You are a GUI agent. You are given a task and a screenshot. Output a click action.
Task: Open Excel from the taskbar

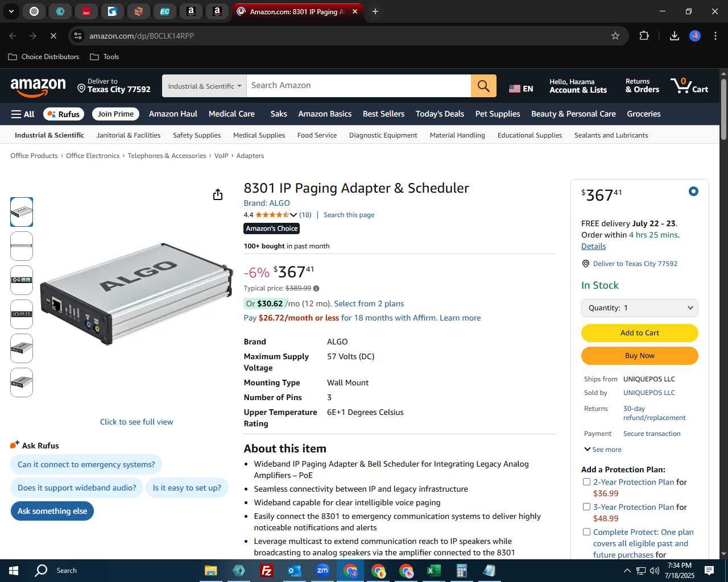[434, 571]
